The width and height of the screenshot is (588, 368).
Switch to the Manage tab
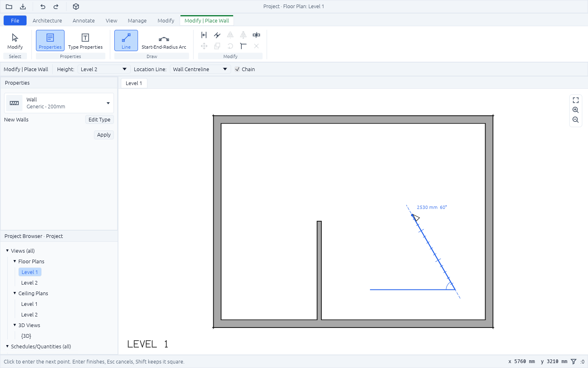click(137, 20)
